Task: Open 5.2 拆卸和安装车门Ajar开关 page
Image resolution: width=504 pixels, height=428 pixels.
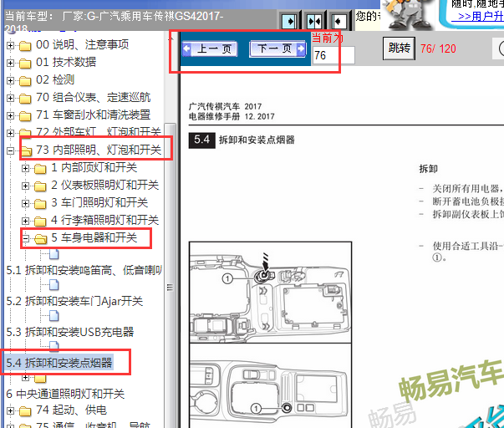Action: pyautogui.click(x=74, y=301)
